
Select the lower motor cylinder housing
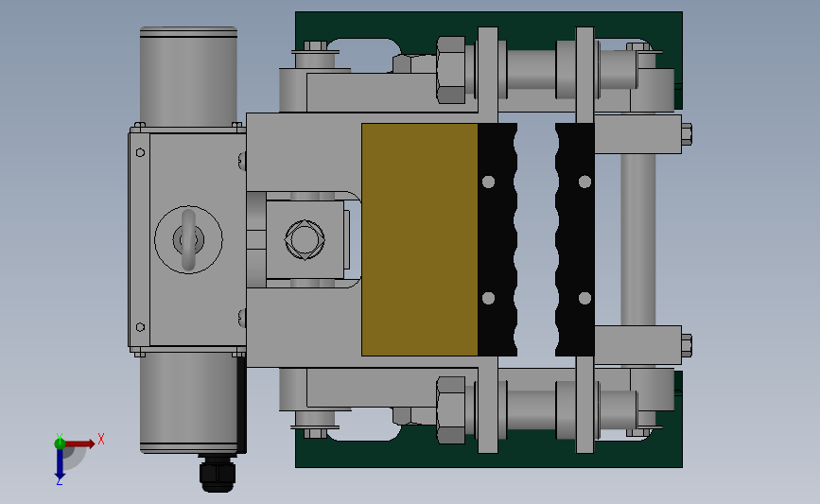[x=188, y=403]
